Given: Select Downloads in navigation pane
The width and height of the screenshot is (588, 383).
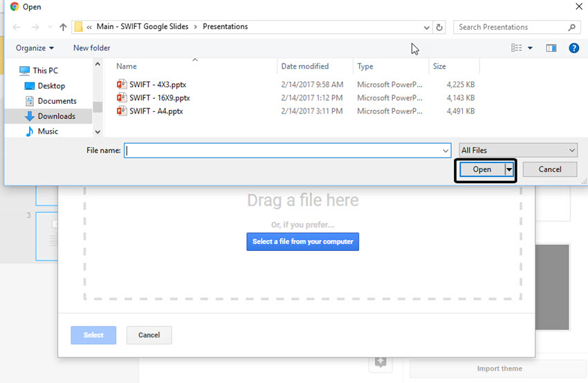Looking at the screenshot, I should coord(50,116).
